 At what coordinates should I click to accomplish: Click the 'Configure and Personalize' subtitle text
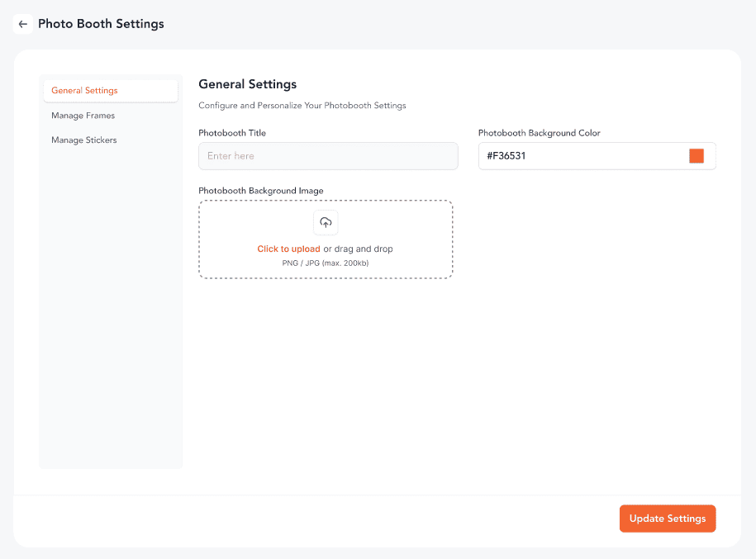click(x=302, y=106)
